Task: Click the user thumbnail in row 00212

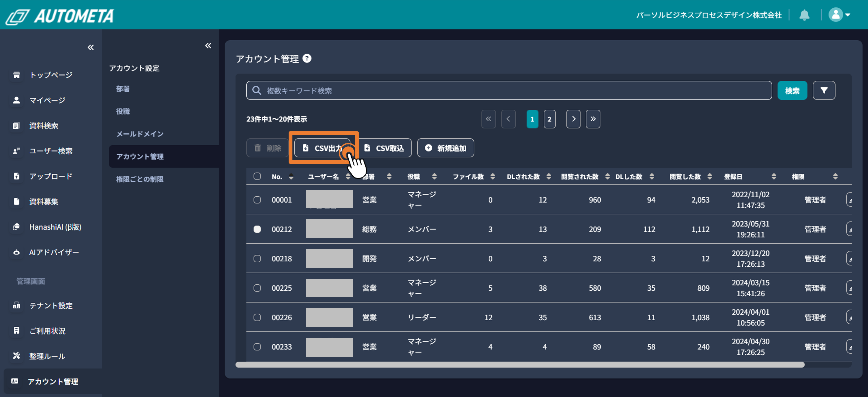Action: [x=329, y=229]
